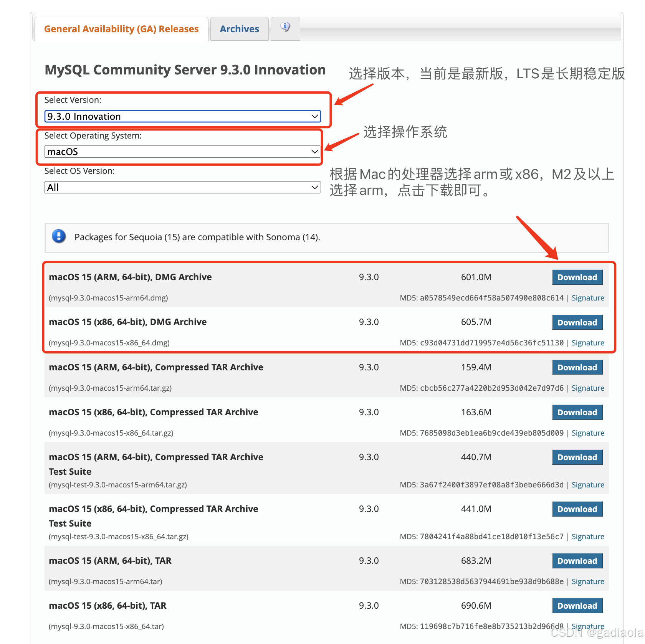
Task: Click the title macOS 15 (ARM, 64-bit), TAR
Action: click(110, 561)
